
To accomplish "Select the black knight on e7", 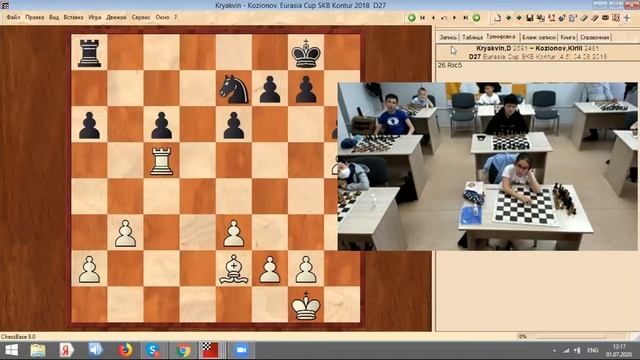I will (x=234, y=89).
